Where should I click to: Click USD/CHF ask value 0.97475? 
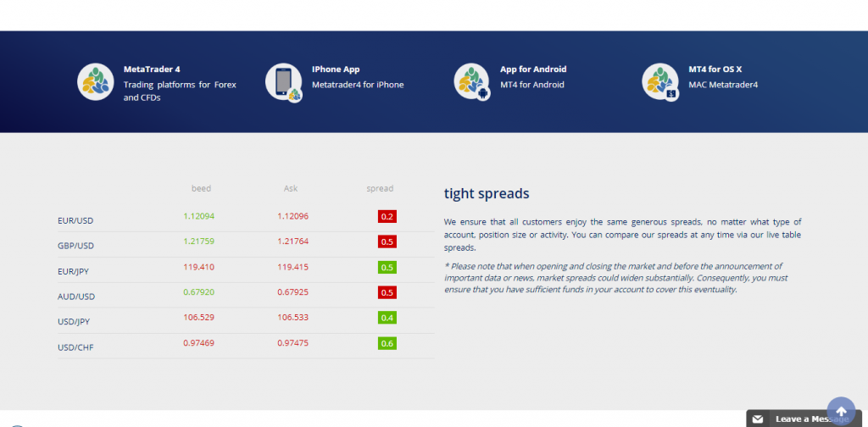pos(292,343)
